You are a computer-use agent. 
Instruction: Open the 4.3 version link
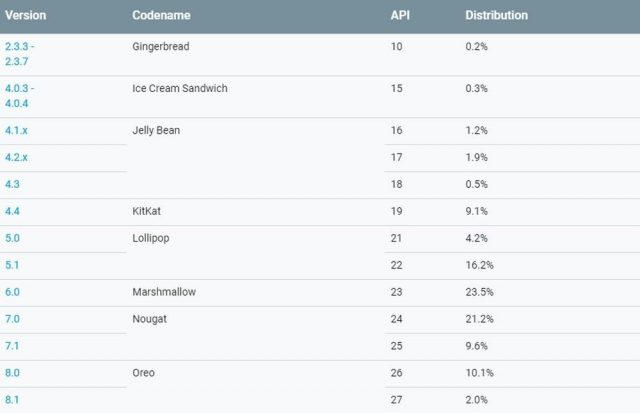10,184
